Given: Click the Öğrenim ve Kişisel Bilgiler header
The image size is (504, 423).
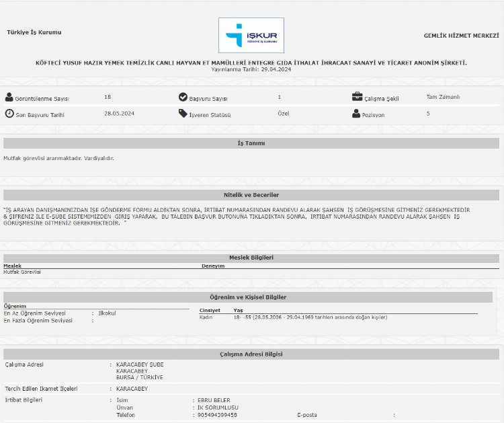Looking at the screenshot, I should click(x=251, y=297).
